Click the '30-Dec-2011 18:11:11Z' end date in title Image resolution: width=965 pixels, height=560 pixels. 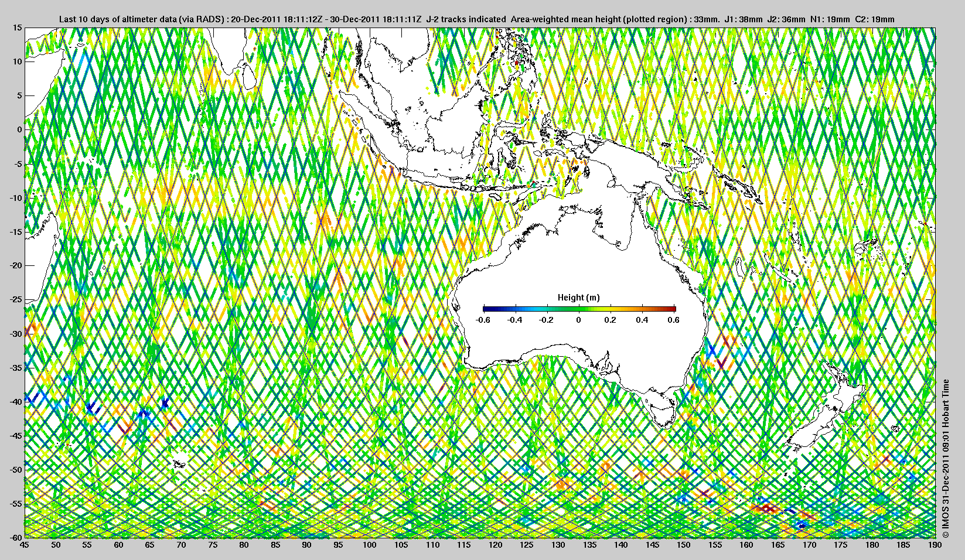coord(376,19)
